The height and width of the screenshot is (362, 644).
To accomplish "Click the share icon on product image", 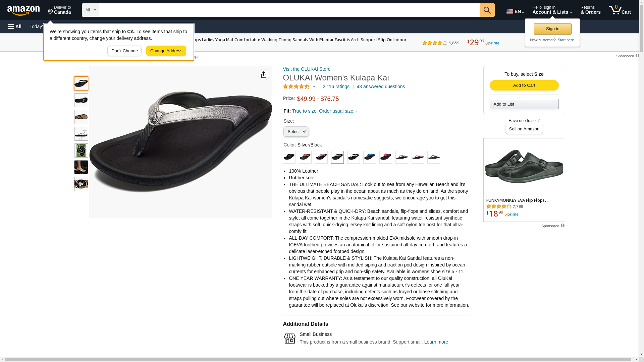I will click(264, 75).
